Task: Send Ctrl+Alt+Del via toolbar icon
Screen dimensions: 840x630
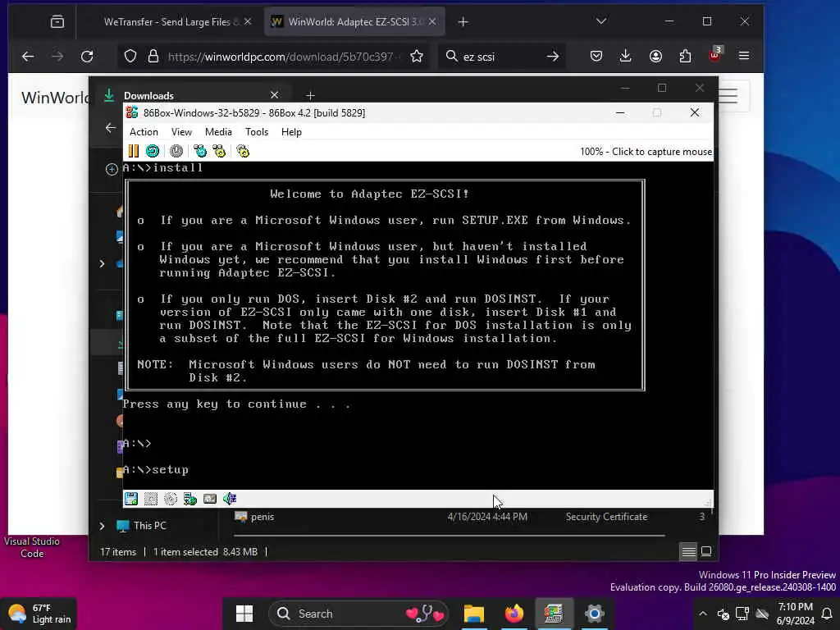Action: (200, 151)
